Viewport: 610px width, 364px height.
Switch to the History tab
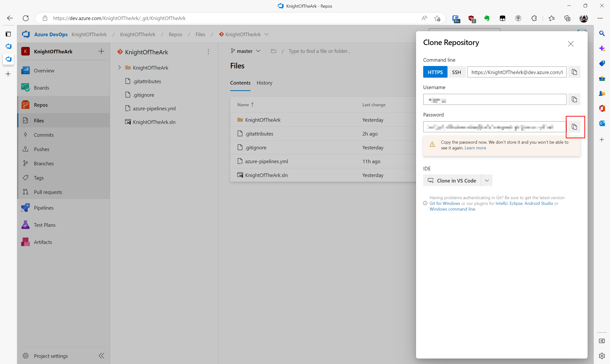(x=264, y=83)
